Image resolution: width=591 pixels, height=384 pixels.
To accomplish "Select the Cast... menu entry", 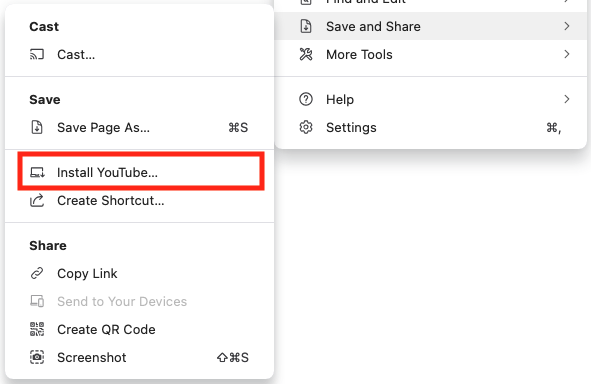I will click(139, 55).
